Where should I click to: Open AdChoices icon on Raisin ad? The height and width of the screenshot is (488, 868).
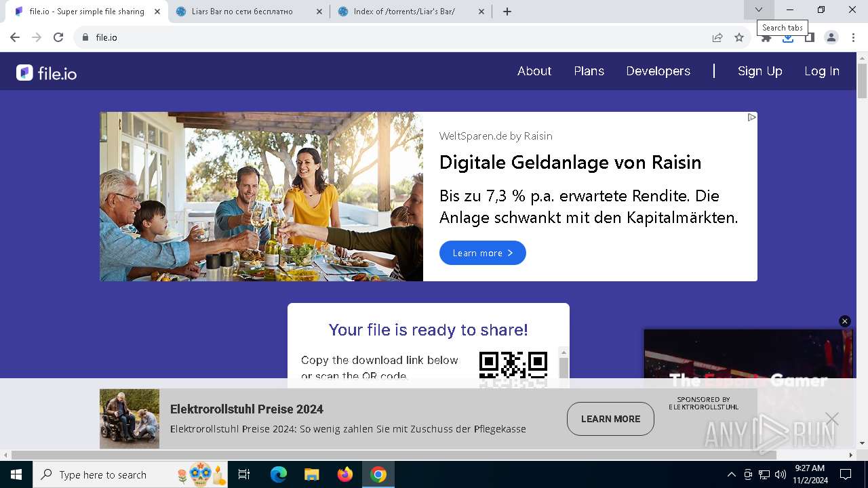(x=751, y=117)
